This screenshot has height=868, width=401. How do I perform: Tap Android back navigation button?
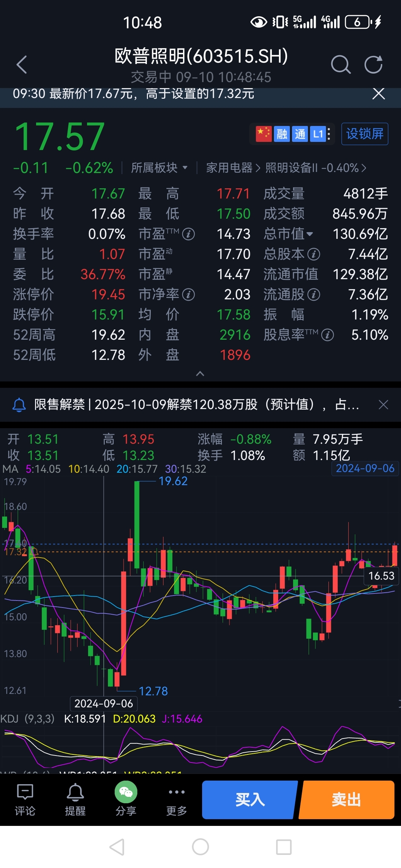[117, 847]
